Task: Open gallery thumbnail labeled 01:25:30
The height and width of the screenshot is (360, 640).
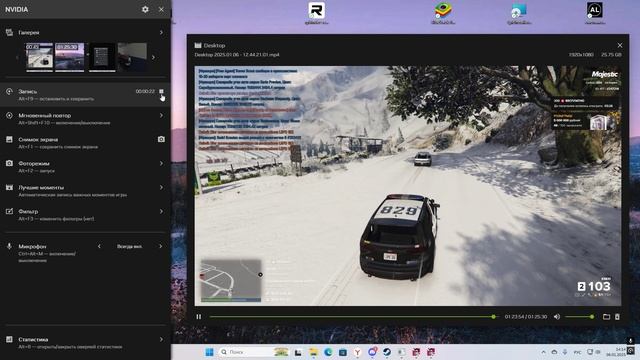Action: click(70, 57)
